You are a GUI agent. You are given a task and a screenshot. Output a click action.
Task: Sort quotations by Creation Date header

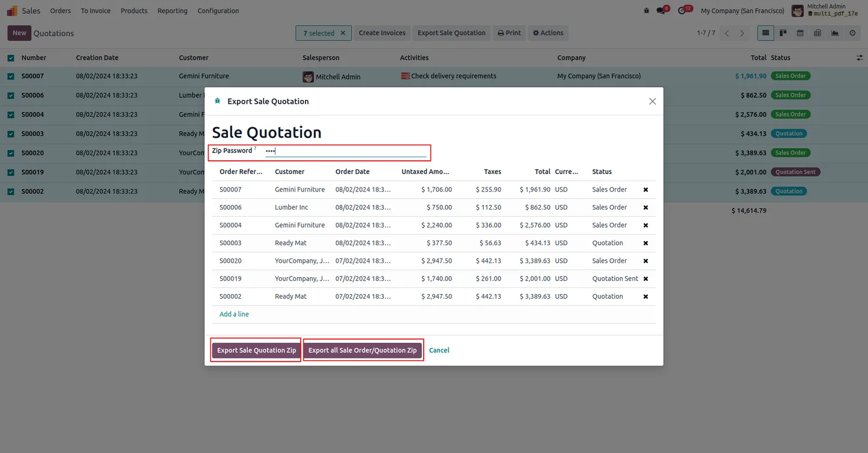(x=97, y=58)
